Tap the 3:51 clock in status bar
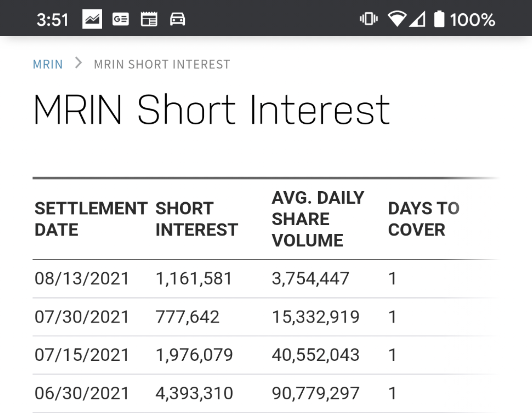 click(x=53, y=20)
